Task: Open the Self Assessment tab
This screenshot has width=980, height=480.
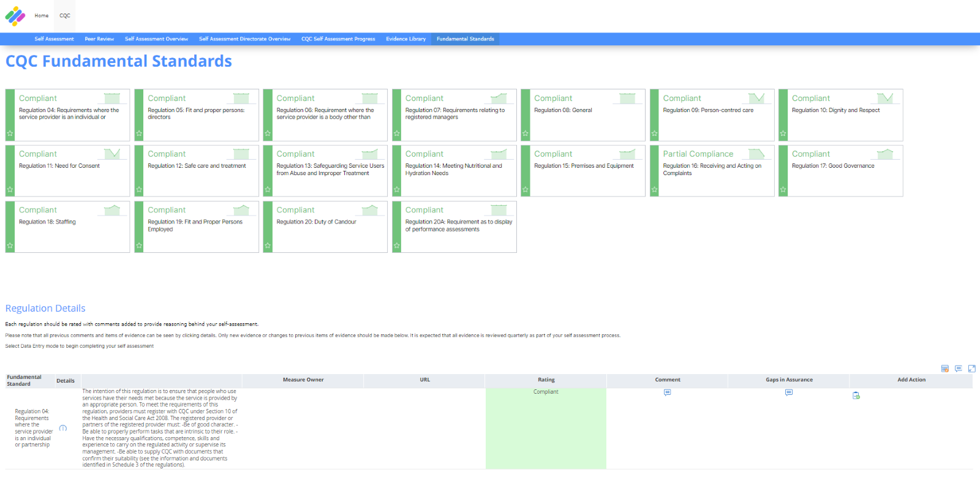Action: (x=54, y=39)
